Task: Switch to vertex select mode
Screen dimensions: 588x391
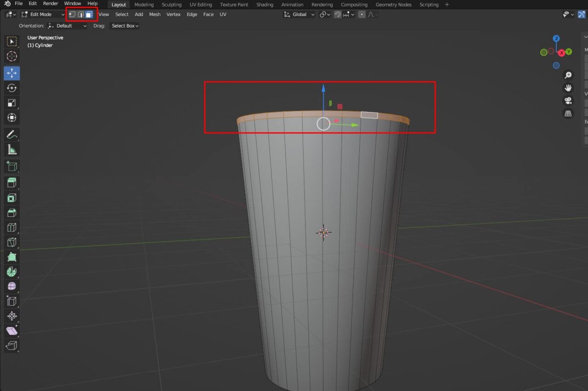Action: pos(72,14)
